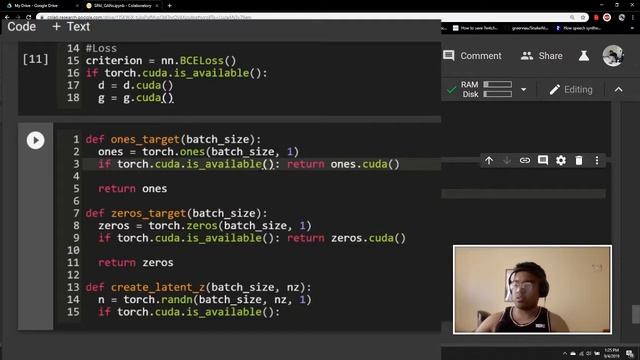This screenshot has height=360, width=640.
Task: Click the 'return ones' line
Action: [133, 189]
